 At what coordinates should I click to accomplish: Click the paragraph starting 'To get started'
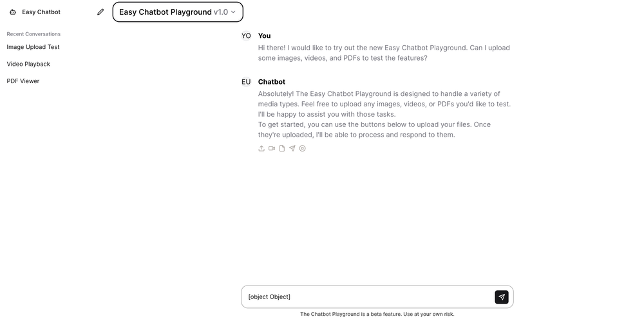[x=374, y=130]
